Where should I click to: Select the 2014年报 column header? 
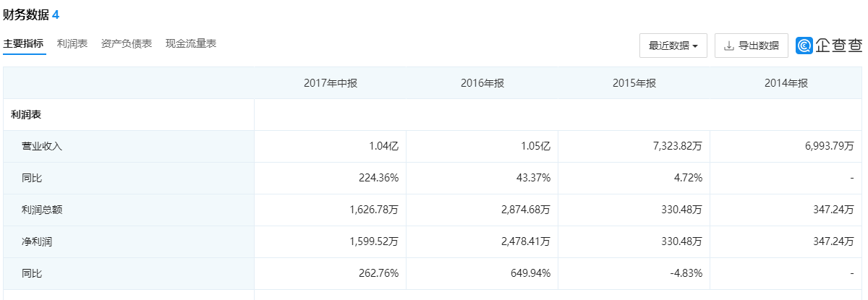tap(786, 83)
